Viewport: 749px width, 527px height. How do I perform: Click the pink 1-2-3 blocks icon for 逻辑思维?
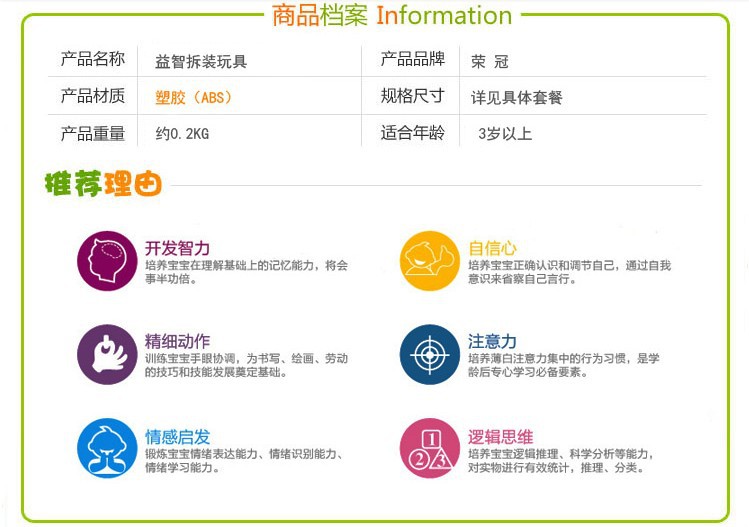(429, 448)
